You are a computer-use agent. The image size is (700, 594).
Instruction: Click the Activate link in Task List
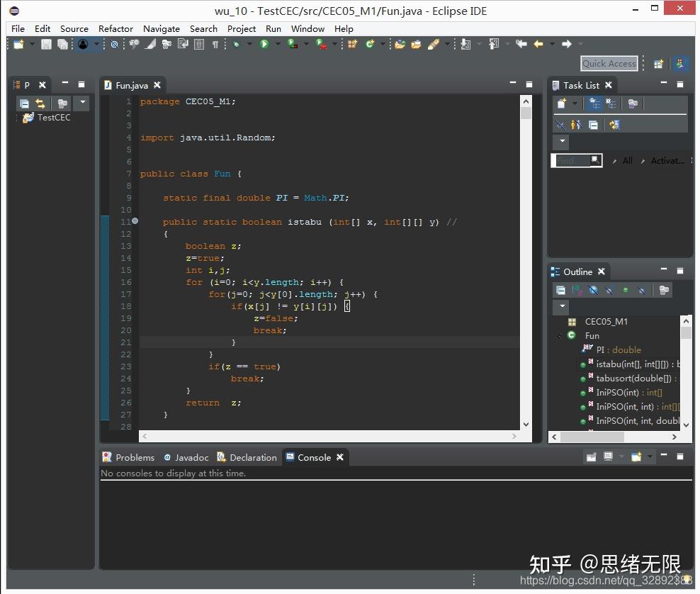pyautogui.click(x=667, y=161)
